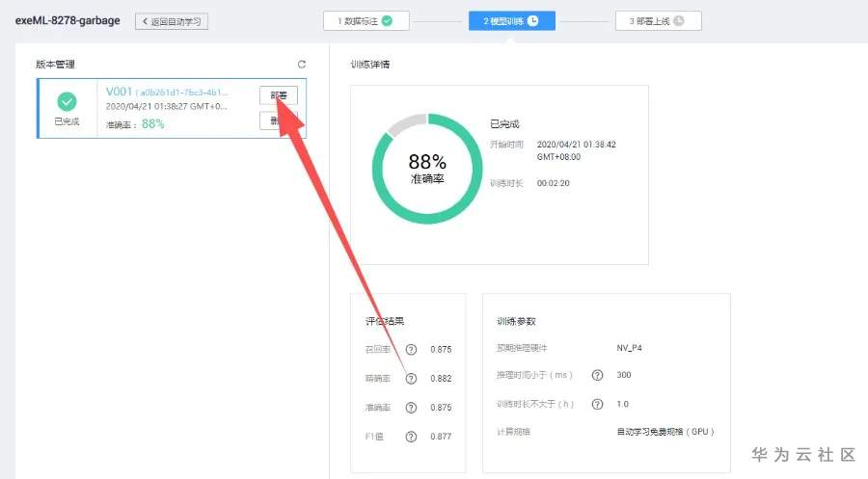Click the clock icon on step 3 tab

[x=679, y=21]
